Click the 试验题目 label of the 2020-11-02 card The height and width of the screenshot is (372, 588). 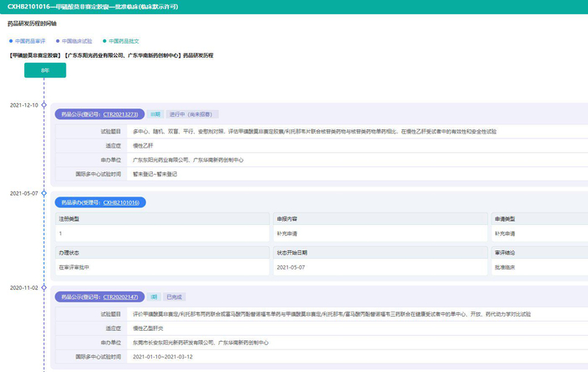coord(111,314)
